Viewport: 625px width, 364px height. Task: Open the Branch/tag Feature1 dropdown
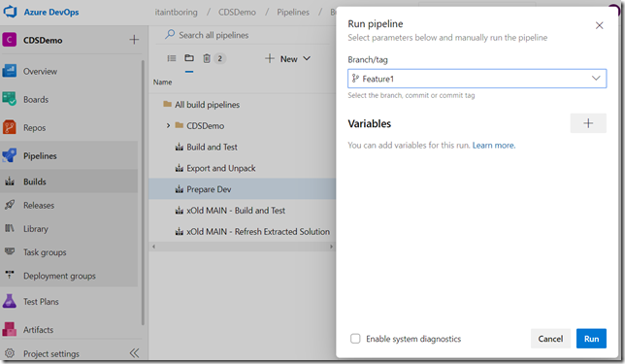tap(477, 79)
